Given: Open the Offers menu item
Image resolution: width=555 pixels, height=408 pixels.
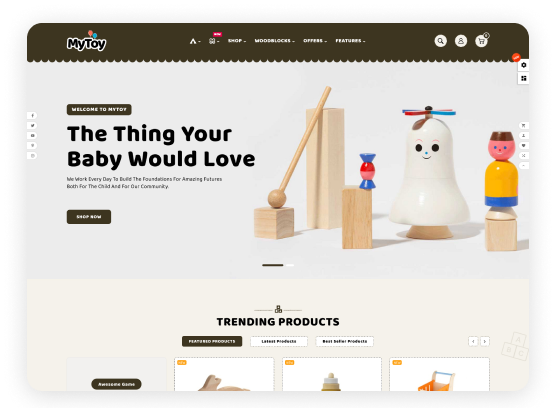Looking at the screenshot, I should (x=315, y=41).
